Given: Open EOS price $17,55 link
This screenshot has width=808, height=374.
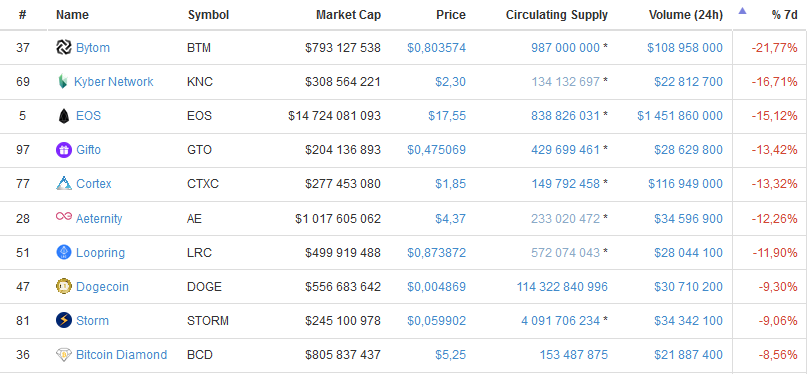Looking at the screenshot, I should pyautogui.click(x=447, y=116).
